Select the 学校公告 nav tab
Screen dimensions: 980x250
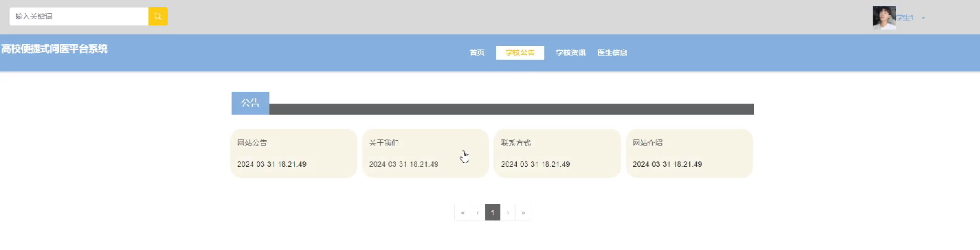[x=520, y=53]
